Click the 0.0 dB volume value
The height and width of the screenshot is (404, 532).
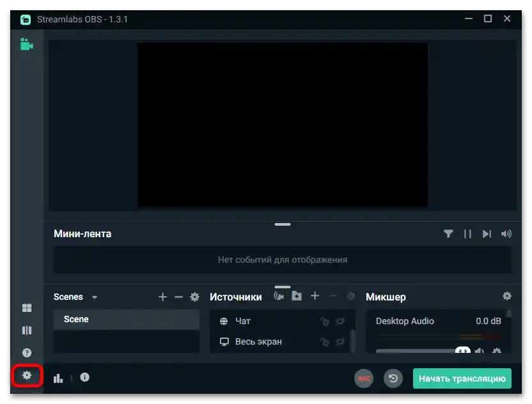click(x=489, y=321)
